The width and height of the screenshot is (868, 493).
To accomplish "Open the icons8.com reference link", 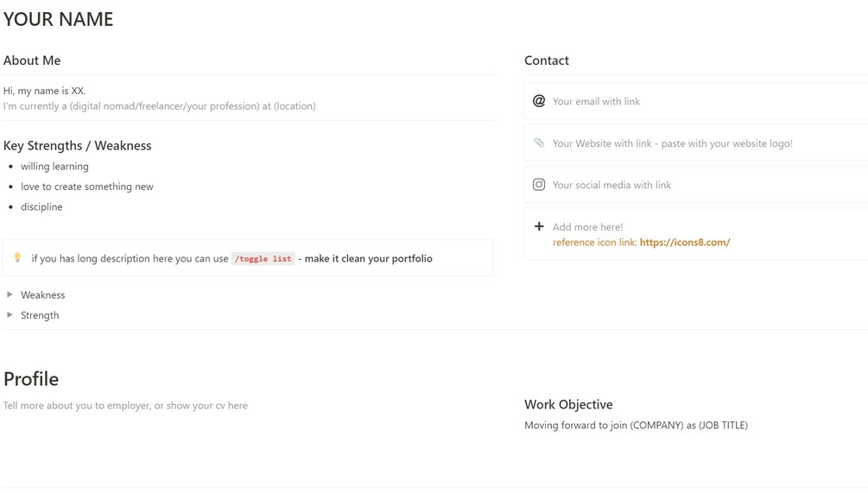I will [684, 243].
